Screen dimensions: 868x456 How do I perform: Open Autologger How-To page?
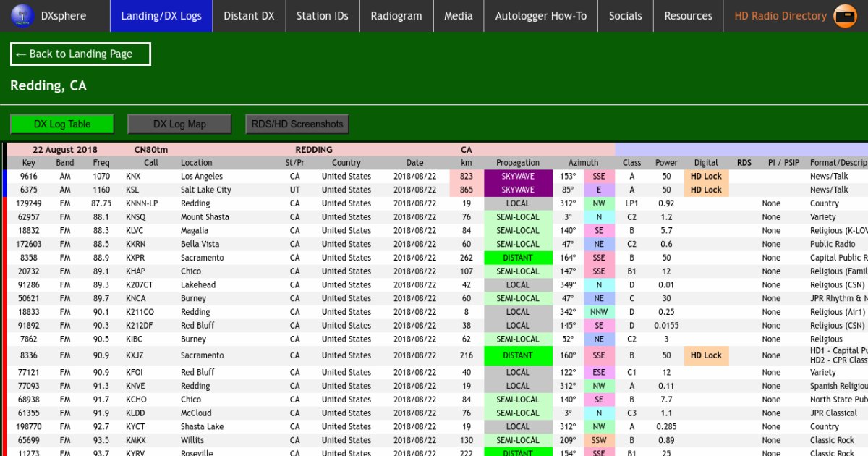(x=540, y=16)
